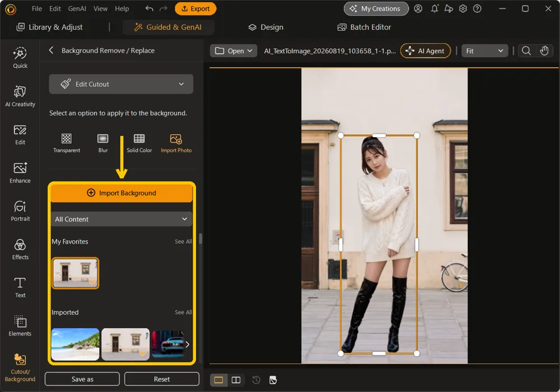Image resolution: width=560 pixels, height=392 pixels.
Task: Expand the Open file dropdown
Action: (234, 51)
